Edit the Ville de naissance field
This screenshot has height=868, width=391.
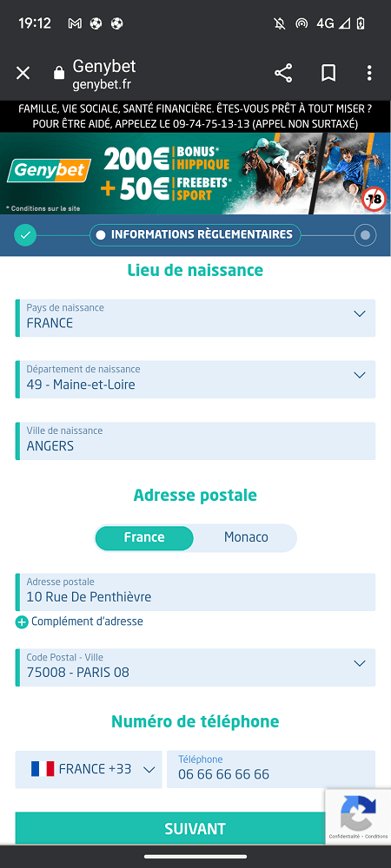pyautogui.click(x=195, y=441)
